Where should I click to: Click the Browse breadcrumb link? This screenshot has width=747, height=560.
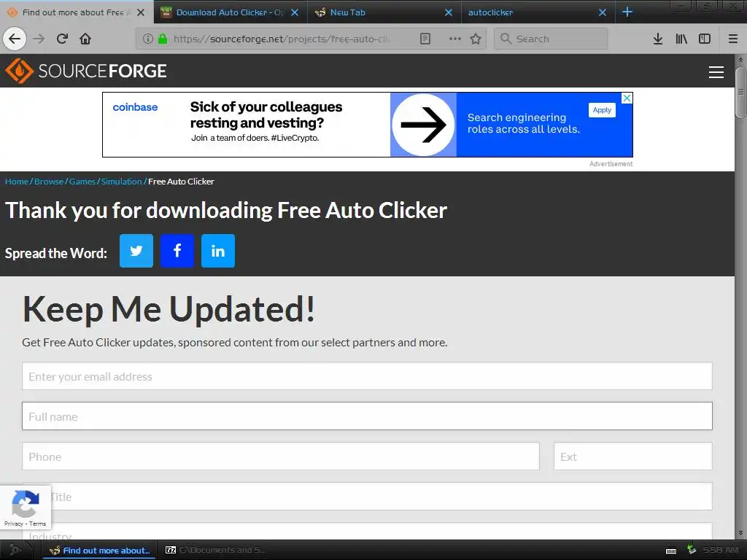click(x=49, y=182)
